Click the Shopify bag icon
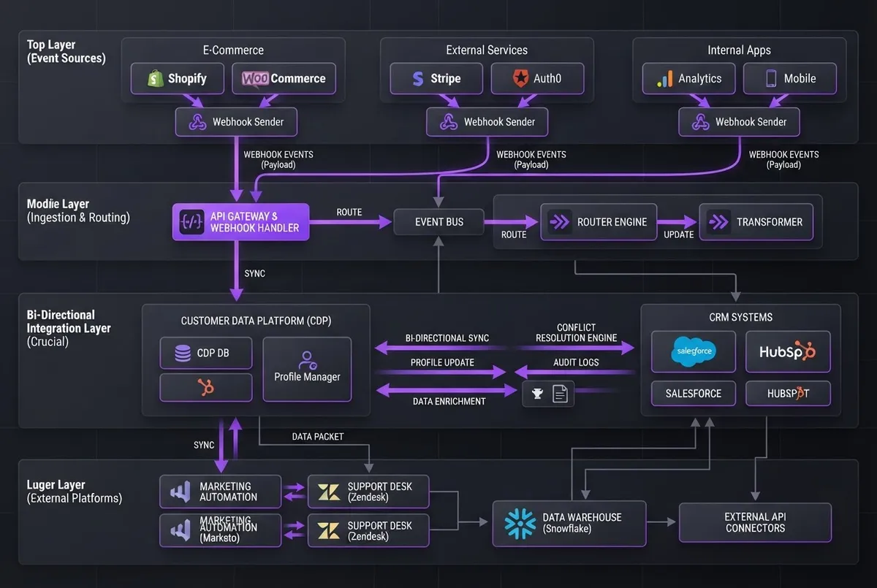Viewport: 877px width, 588px height. pyautogui.click(x=155, y=79)
